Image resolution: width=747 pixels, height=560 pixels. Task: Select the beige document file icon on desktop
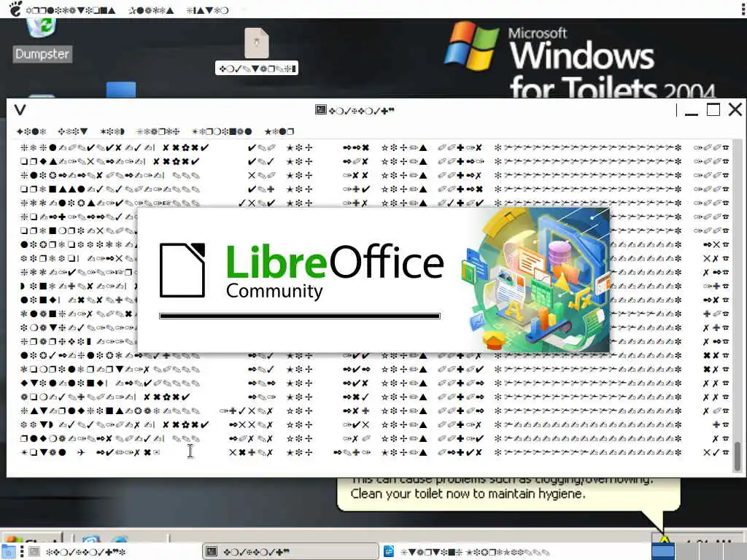256,43
